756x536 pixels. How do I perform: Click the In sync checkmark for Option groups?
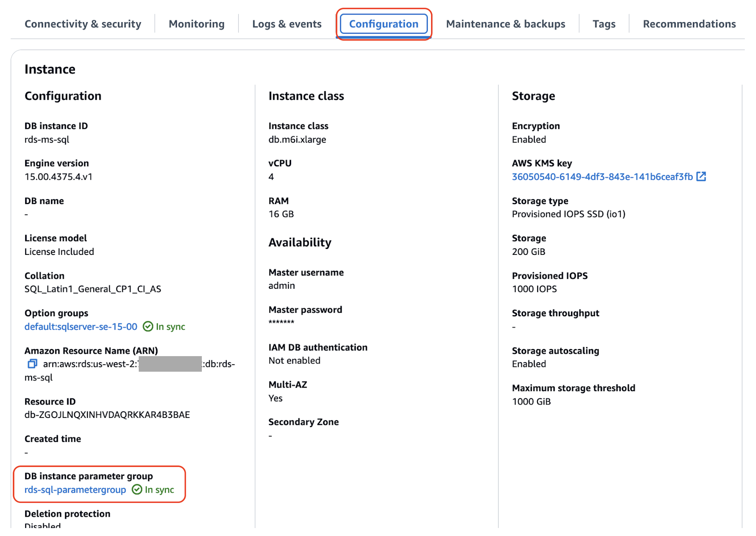(x=148, y=327)
